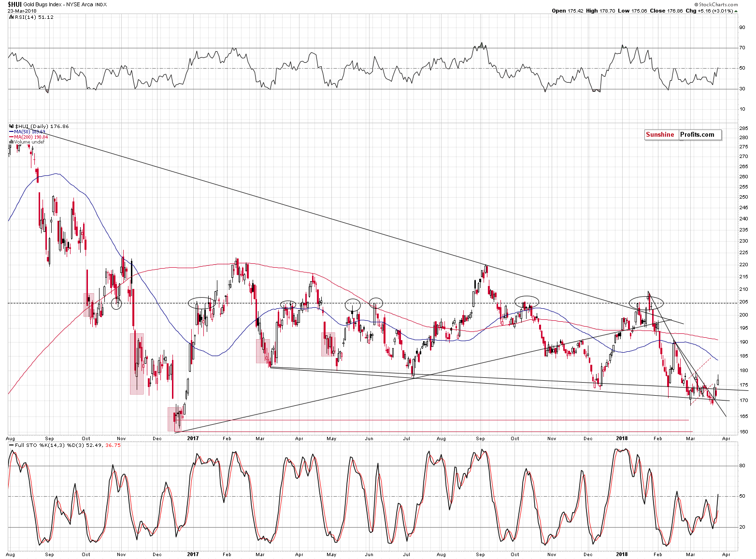Click the 'MA(50) 183.69' legend label
This screenshot has height=559, width=756.
29,131
